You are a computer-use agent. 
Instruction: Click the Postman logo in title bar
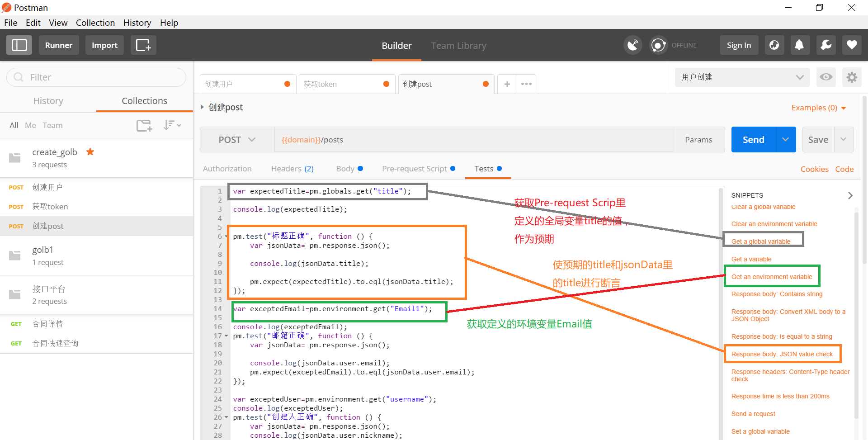tap(7, 8)
